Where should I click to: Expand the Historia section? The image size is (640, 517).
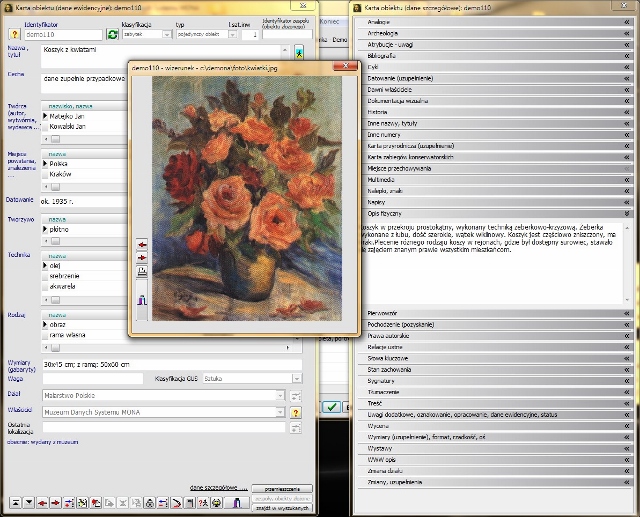pos(496,112)
